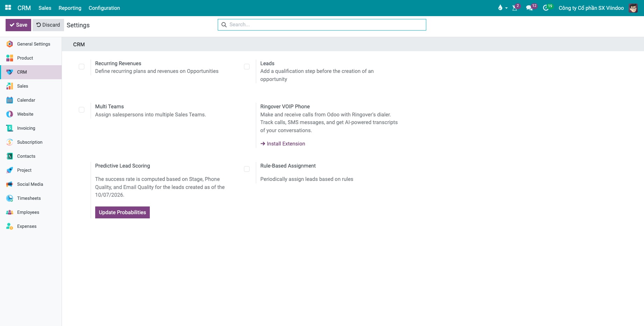The width and height of the screenshot is (644, 326).
Task: Open Website settings section
Action: coord(31,114)
